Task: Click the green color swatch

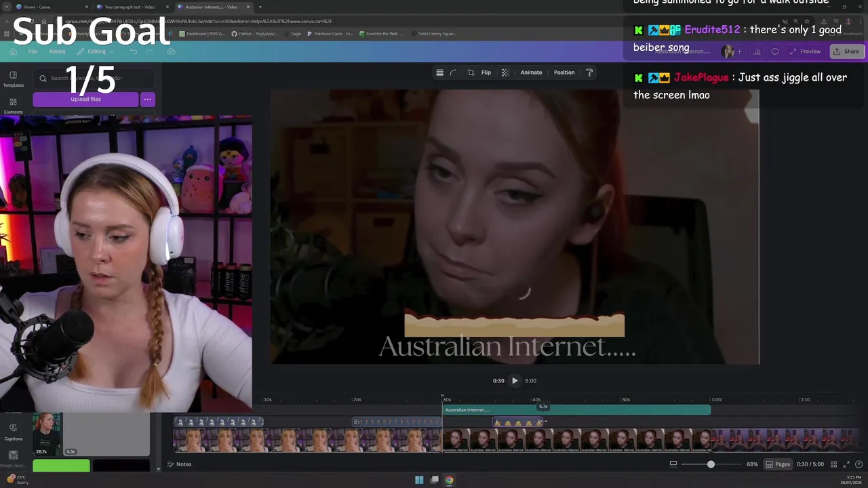Action: [61, 466]
